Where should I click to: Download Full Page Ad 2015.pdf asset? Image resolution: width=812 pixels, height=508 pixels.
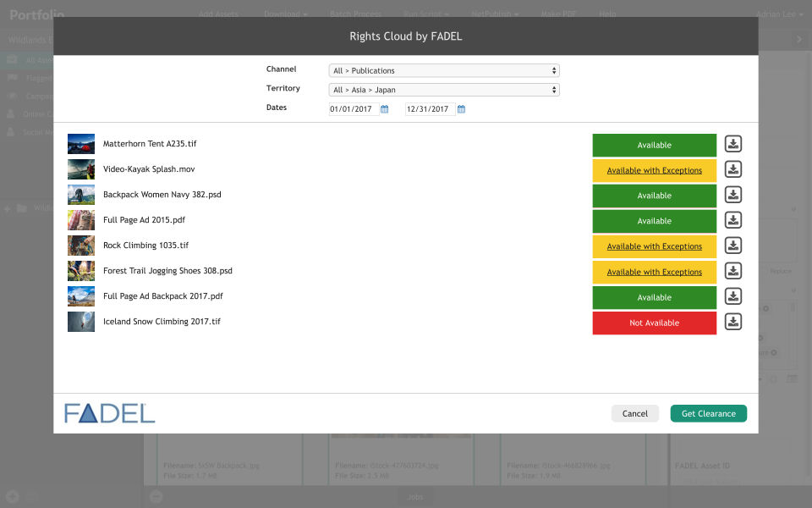(x=732, y=220)
